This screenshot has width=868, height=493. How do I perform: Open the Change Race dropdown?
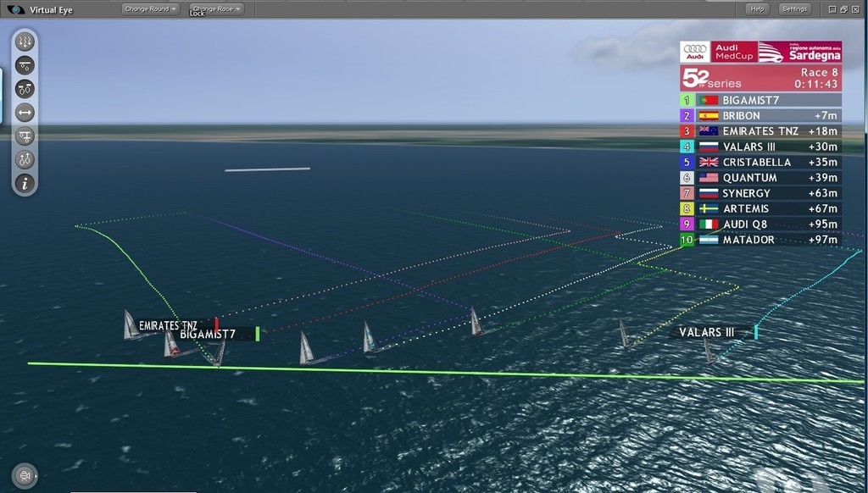coord(217,8)
